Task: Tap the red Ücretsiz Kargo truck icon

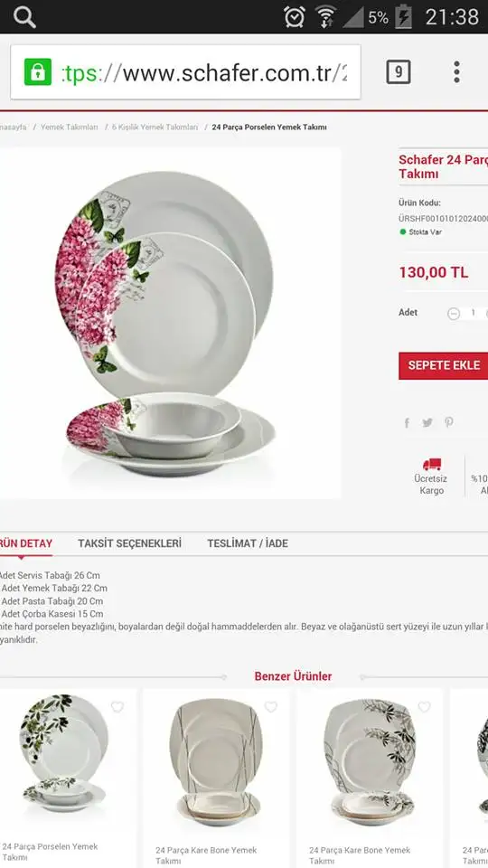Action: [432, 464]
